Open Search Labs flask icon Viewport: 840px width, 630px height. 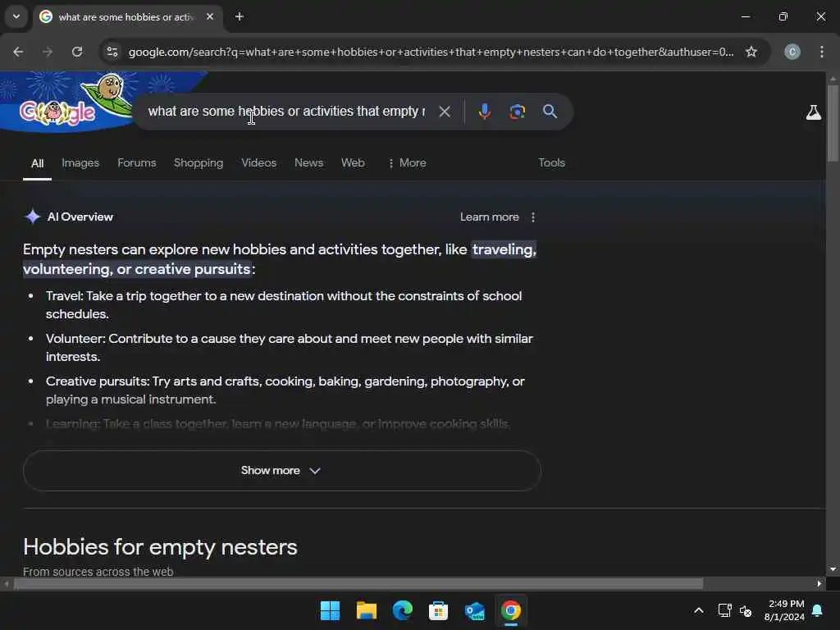[813, 112]
